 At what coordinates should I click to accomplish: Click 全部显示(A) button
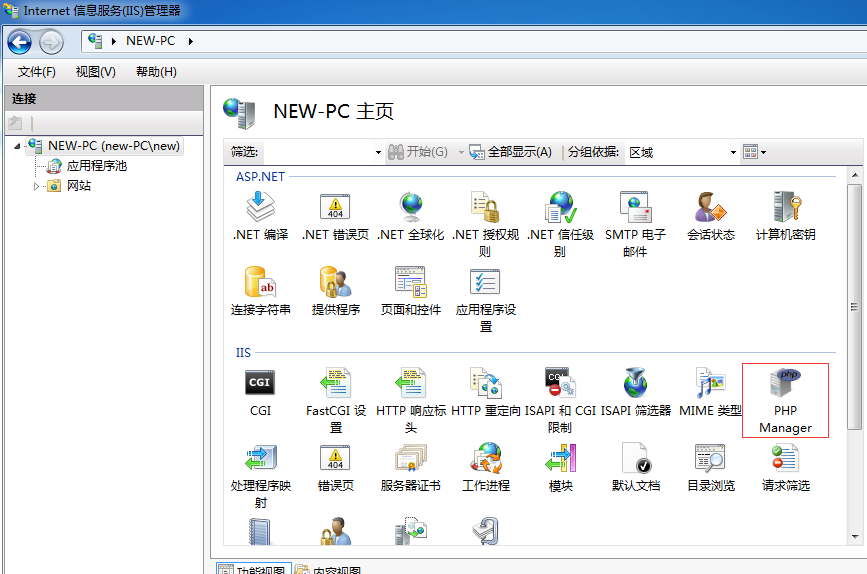[x=510, y=152]
